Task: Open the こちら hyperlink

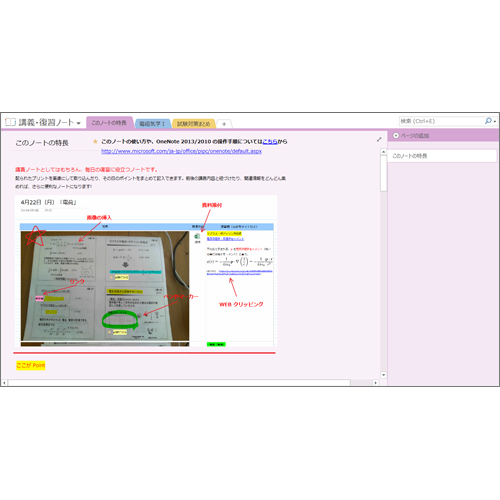Action: click(270, 142)
